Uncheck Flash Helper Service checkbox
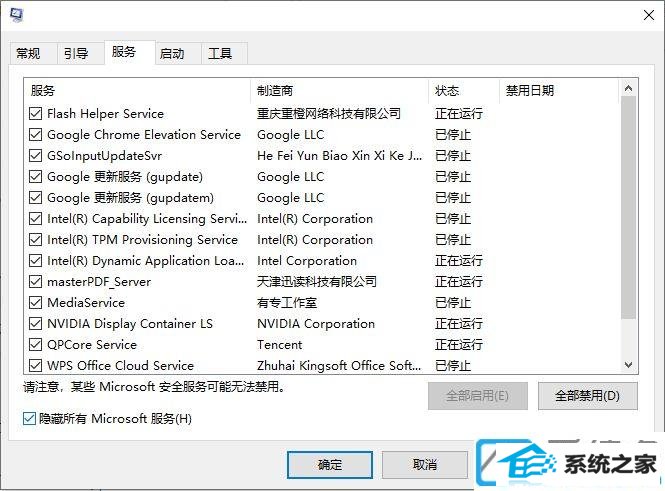This screenshot has width=665, height=491. (x=36, y=114)
